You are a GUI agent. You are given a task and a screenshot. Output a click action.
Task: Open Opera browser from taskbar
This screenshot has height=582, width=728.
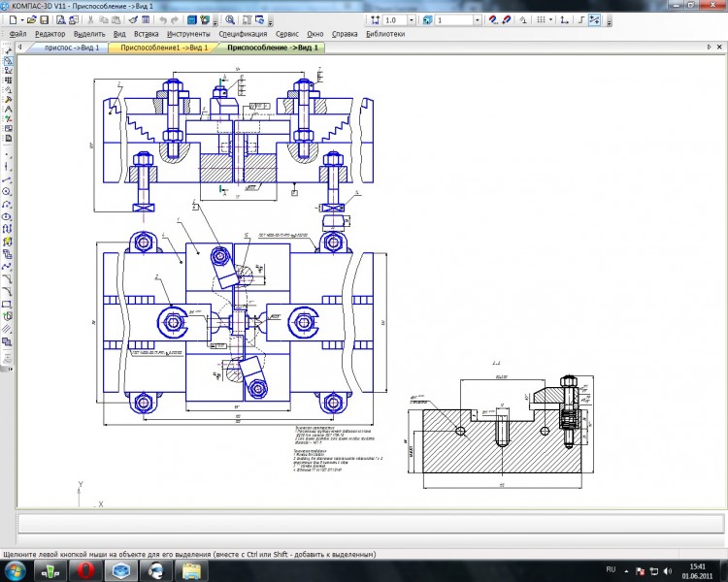85,570
